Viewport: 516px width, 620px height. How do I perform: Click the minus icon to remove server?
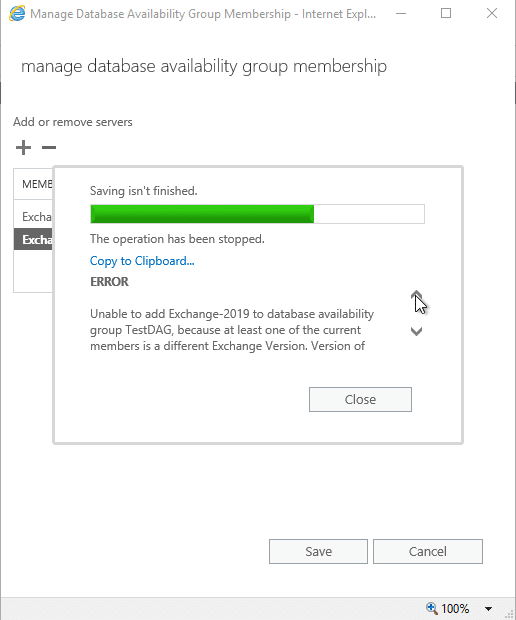click(x=49, y=147)
